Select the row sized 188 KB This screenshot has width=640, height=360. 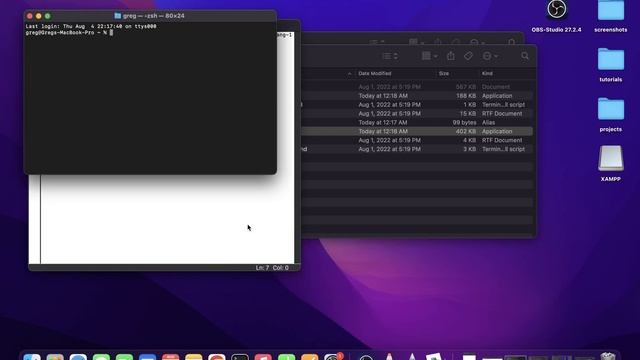(417, 96)
